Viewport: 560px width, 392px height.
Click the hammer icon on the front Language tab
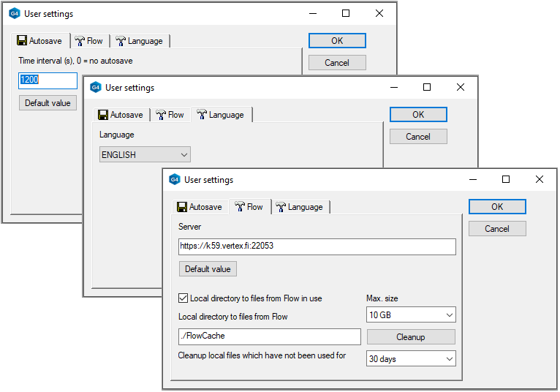(x=281, y=207)
